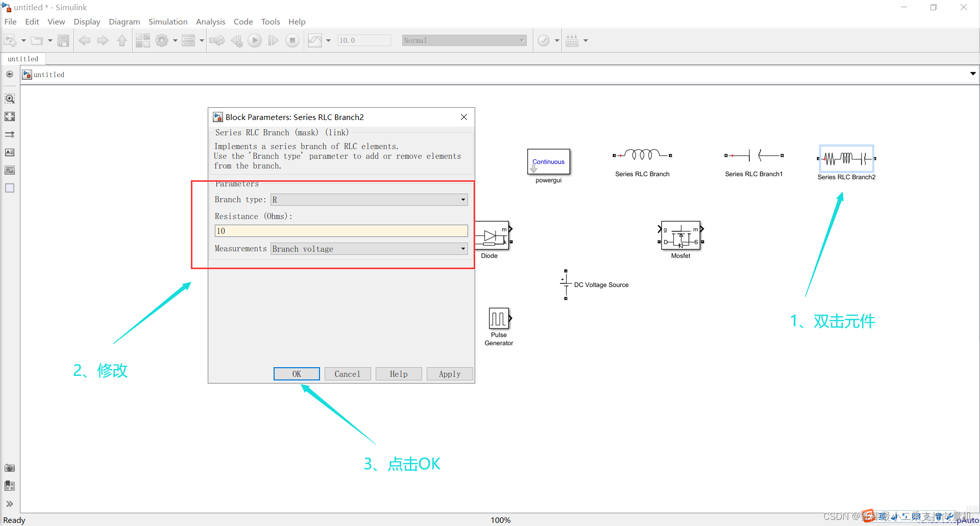Screen dimensions: 980x526
Task: Expand the model path bar dropdown arrow
Action: (973, 74)
